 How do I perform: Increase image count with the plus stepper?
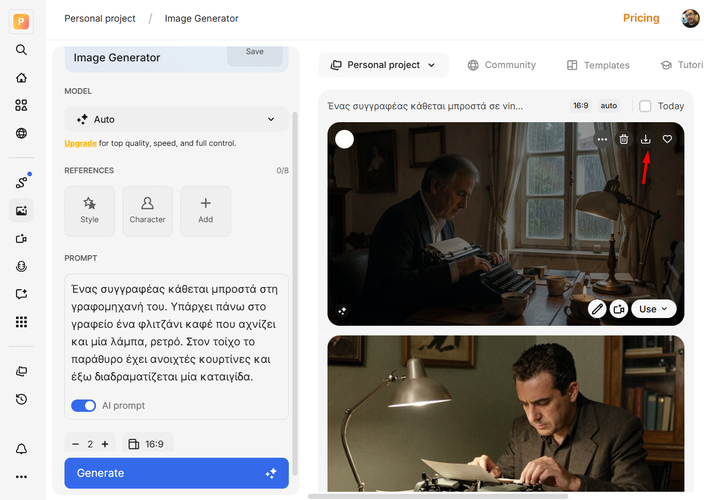click(x=105, y=444)
